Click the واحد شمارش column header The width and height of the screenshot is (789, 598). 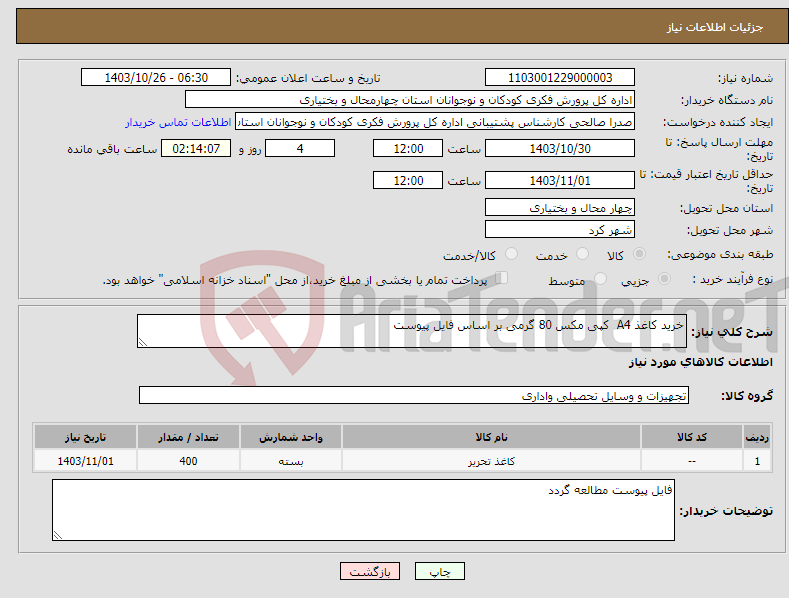point(291,437)
